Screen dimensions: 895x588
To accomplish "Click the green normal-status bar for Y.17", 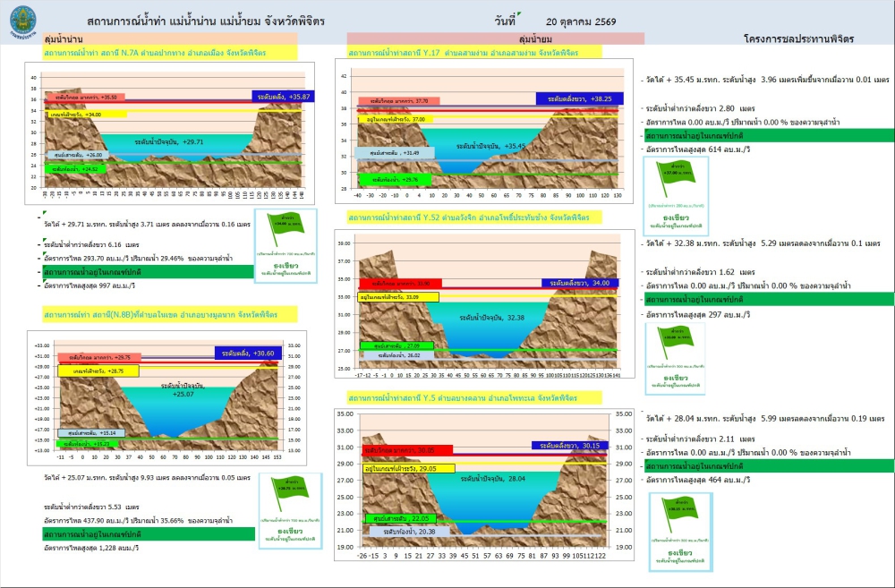I will coord(769,136).
